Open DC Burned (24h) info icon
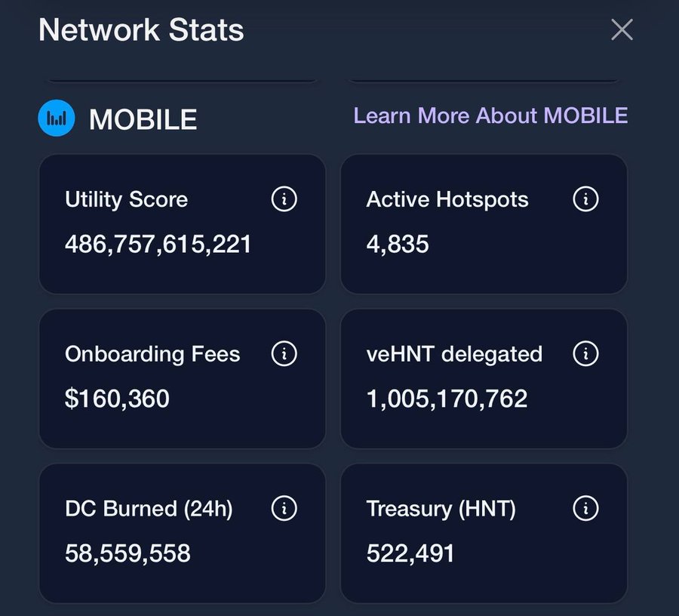Screen dimensions: 679x616 coord(284,508)
